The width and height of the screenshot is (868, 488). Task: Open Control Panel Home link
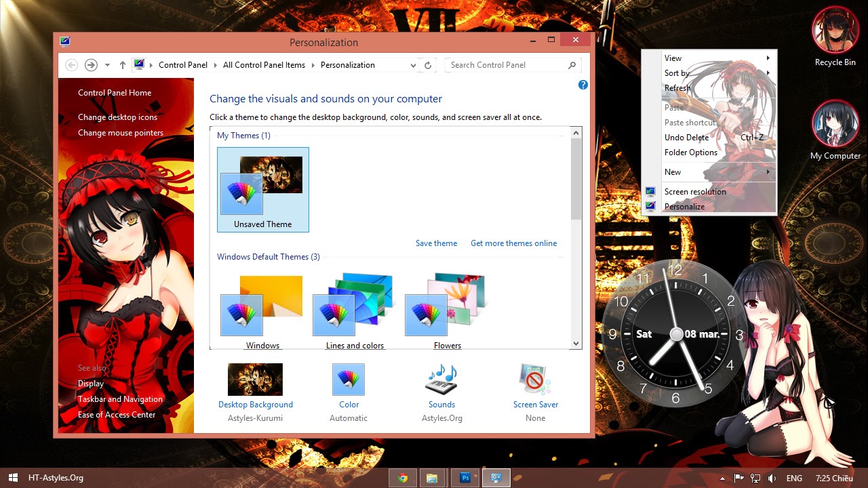(x=115, y=93)
